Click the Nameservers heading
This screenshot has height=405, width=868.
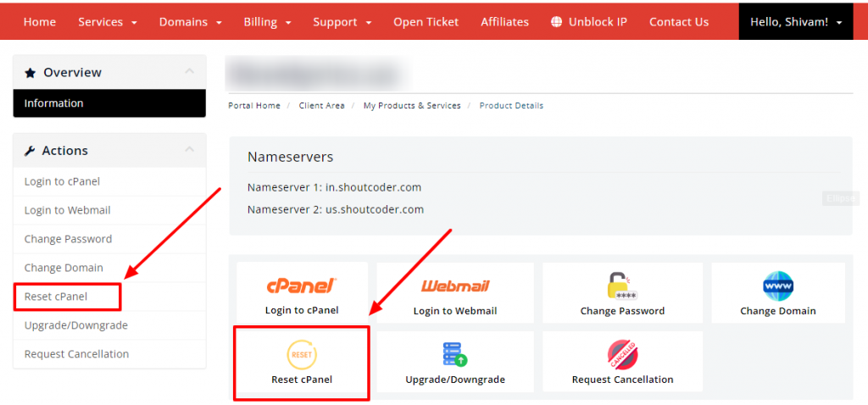coord(290,157)
